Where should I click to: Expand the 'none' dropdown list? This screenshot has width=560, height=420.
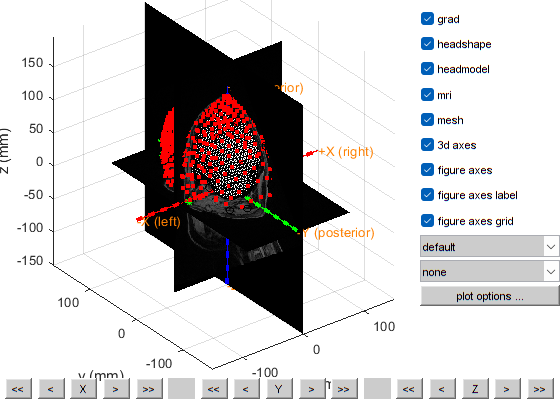(x=489, y=271)
